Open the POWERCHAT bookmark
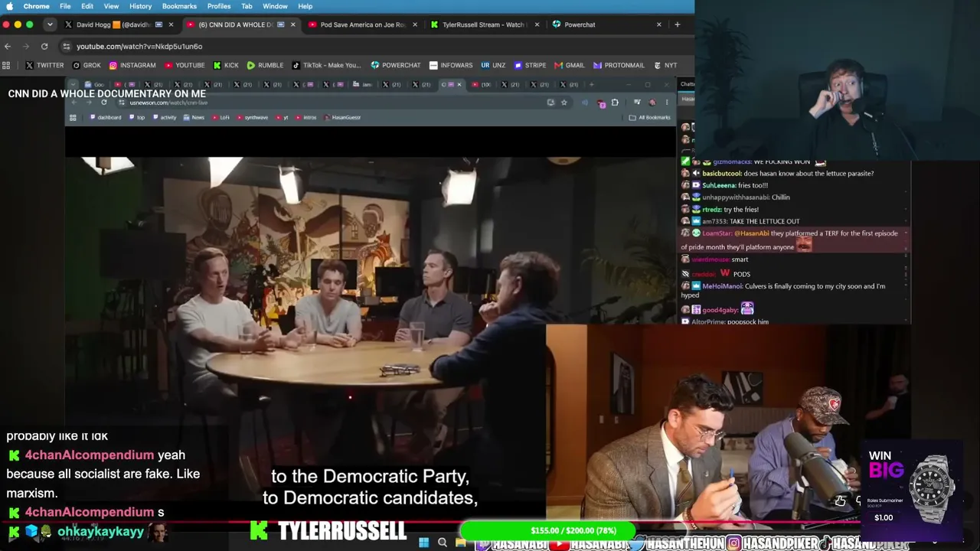The image size is (980, 551). click(396, 65)
